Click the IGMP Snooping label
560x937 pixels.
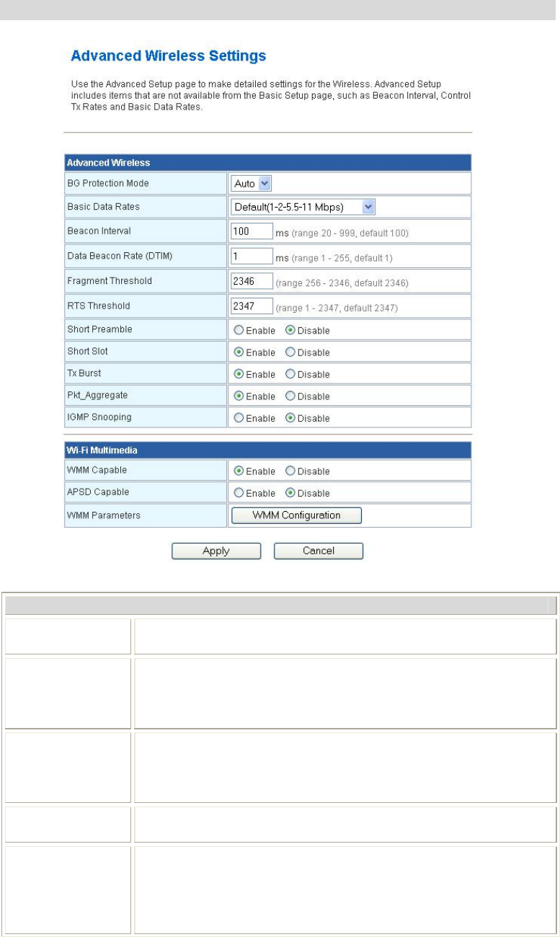click(x=99, y=417)
